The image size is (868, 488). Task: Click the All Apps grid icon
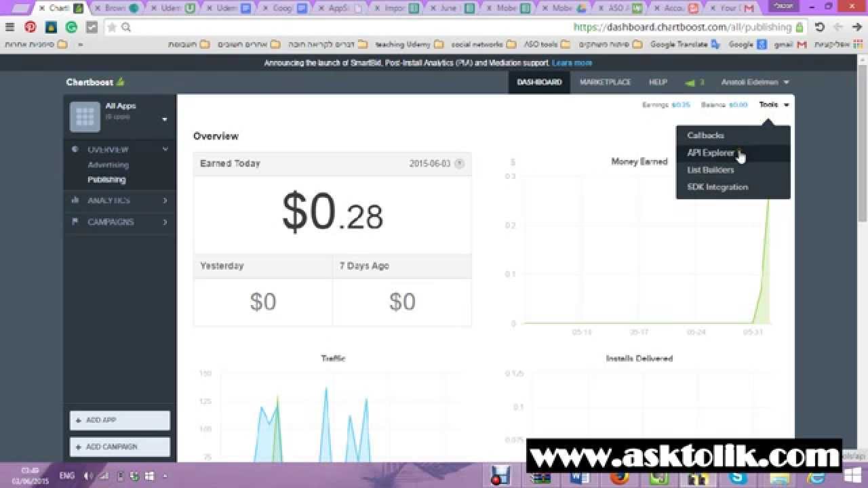pyautogui.click(x=85, y=117)
